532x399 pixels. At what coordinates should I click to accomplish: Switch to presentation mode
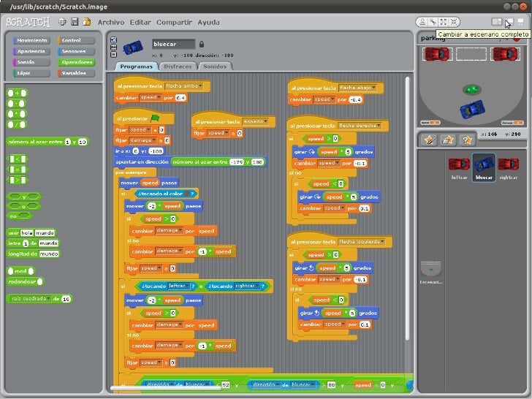(521, 22)
